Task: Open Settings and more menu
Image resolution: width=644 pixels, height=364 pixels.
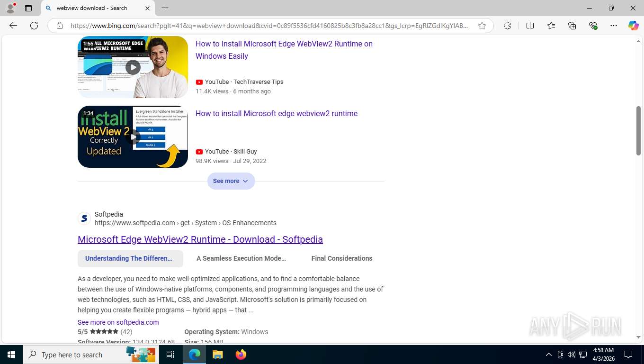Action: click(614, 26)
